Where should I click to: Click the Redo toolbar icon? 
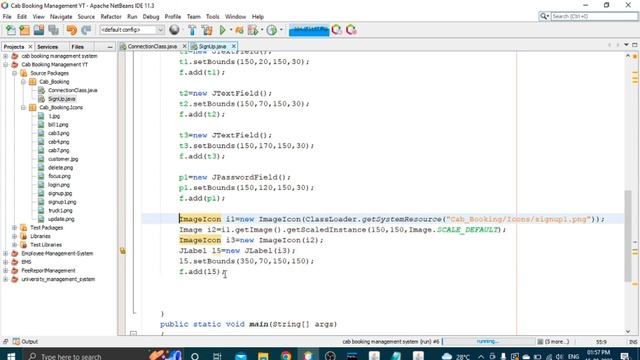point(86,30)
